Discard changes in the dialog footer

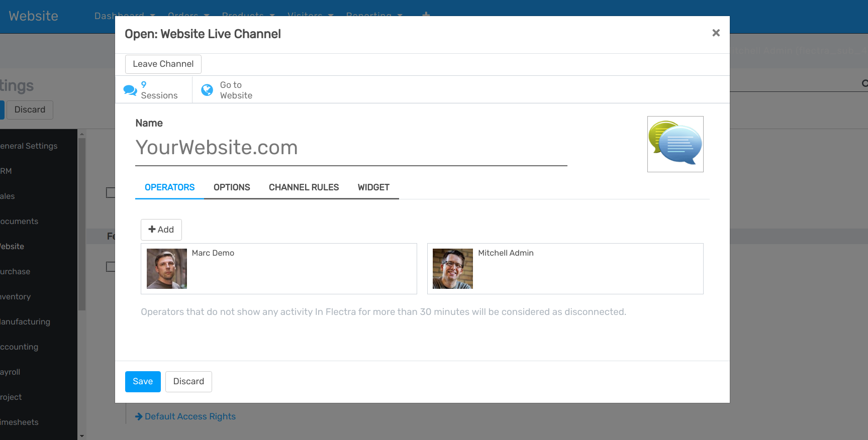coord(188,382)
